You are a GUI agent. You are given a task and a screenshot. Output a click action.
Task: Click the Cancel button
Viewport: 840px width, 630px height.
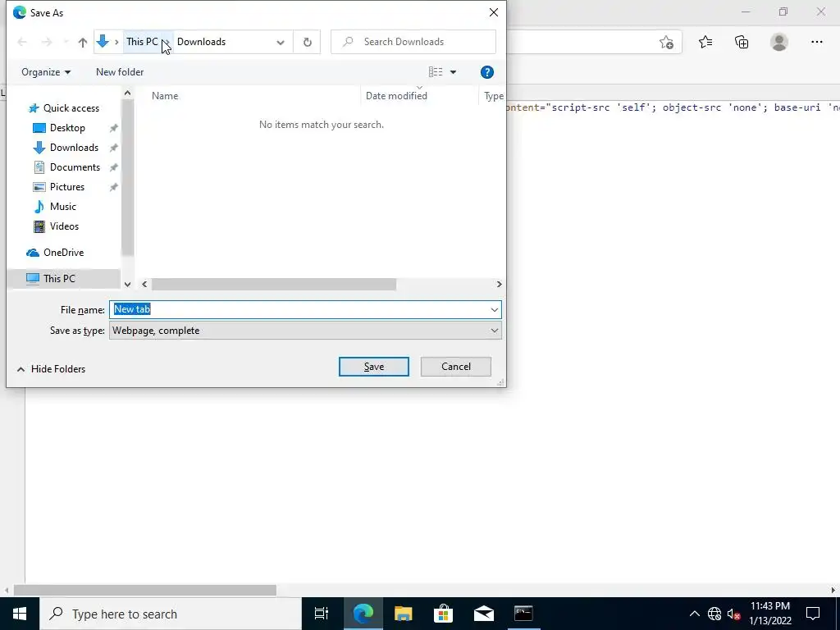(456, 367)
